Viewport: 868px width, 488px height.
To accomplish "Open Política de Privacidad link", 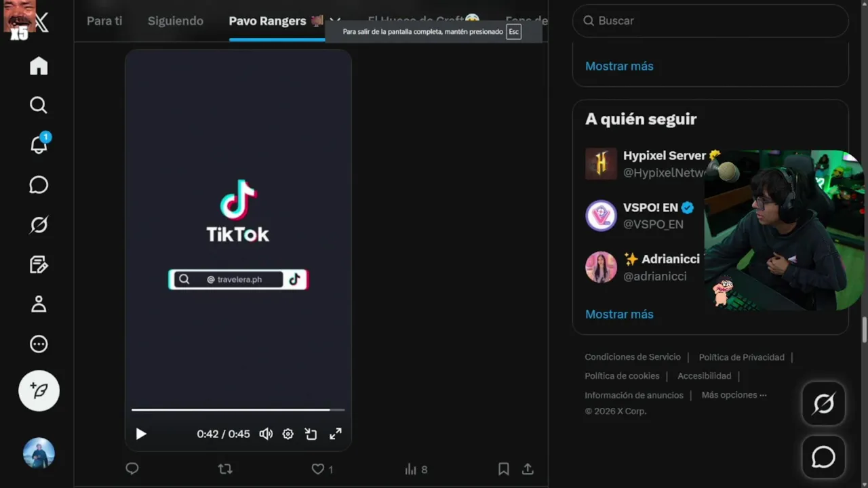I will tap(741, 357).
